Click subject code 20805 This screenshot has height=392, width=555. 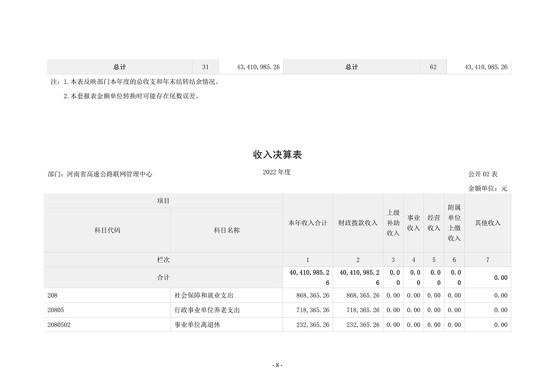(56, 310)
